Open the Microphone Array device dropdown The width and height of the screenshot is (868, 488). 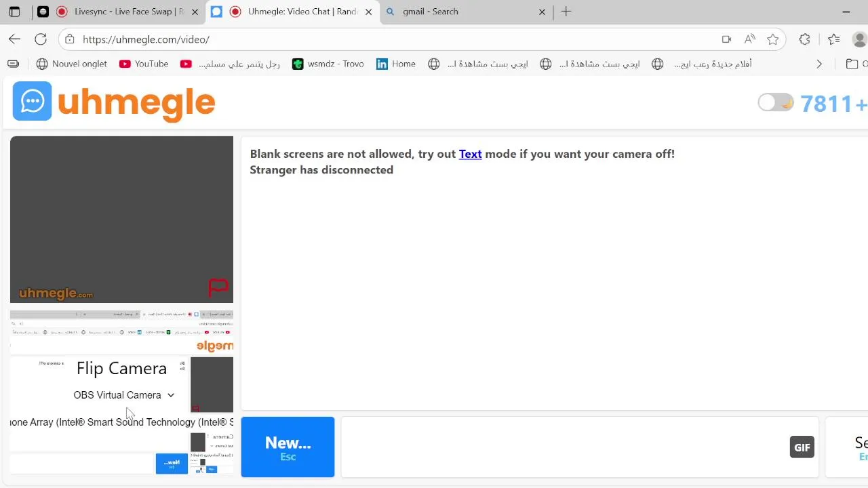point(121,422)
